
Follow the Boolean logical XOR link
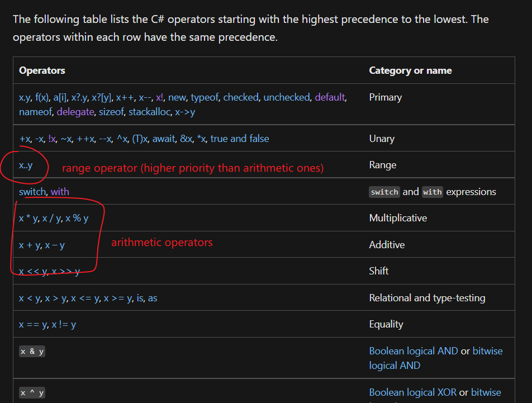[x=412, y=392]
